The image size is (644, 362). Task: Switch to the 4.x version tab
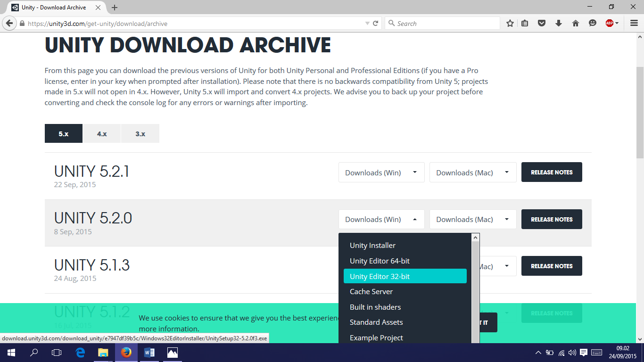pyautogui.click(x=102, y=133)
